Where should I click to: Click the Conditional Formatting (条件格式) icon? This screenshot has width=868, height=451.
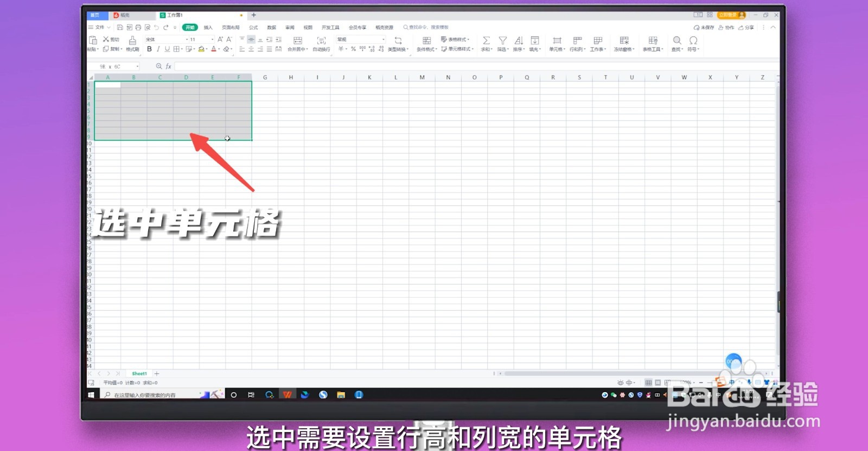426,40
